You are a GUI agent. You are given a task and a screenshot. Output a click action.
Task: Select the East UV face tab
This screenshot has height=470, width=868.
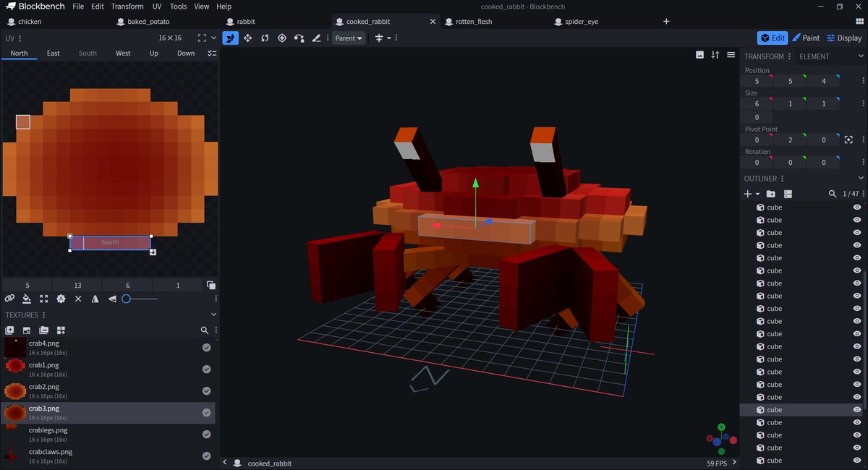coord(54,54)
